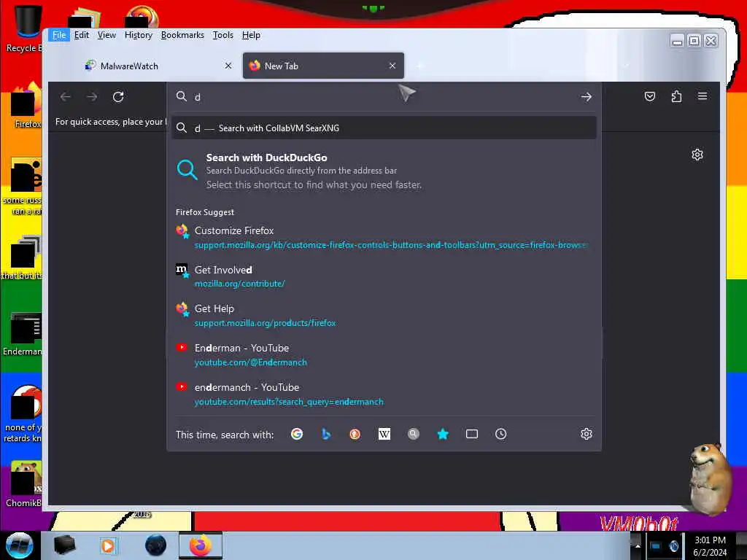Open new tab page personalize gear

[697, 155]
